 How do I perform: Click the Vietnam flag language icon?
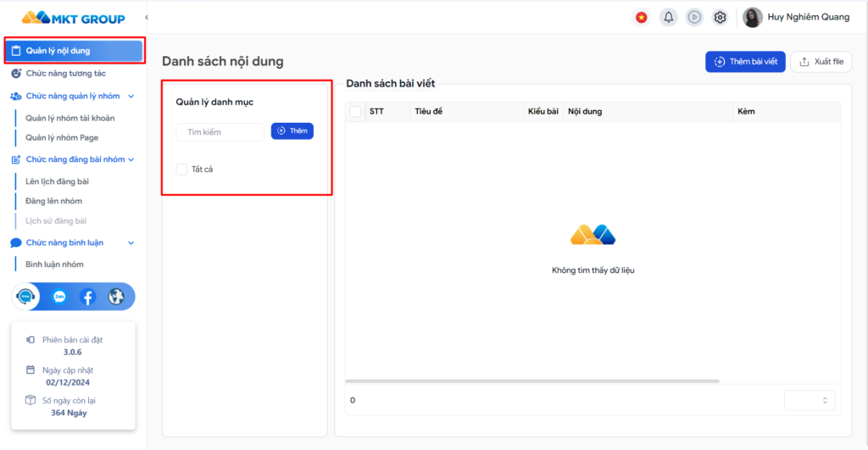tap(643, 17)
